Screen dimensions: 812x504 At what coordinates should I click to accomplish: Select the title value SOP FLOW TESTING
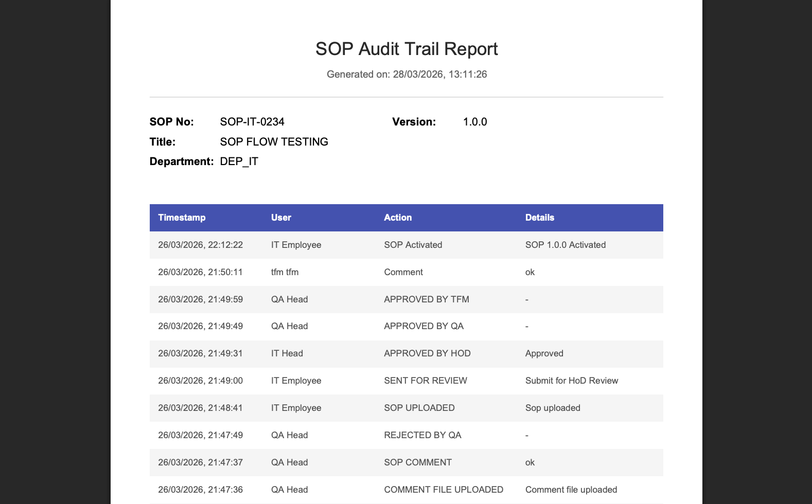pos(274,142)
